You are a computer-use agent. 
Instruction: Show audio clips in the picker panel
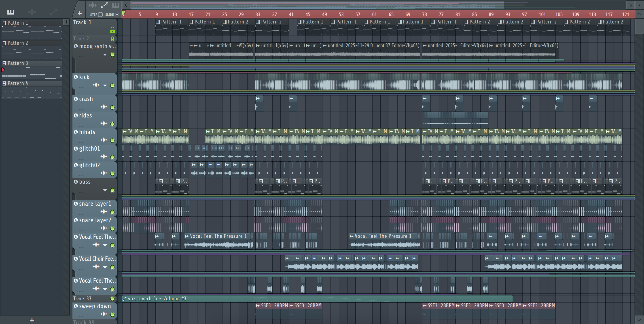point(32,12)
